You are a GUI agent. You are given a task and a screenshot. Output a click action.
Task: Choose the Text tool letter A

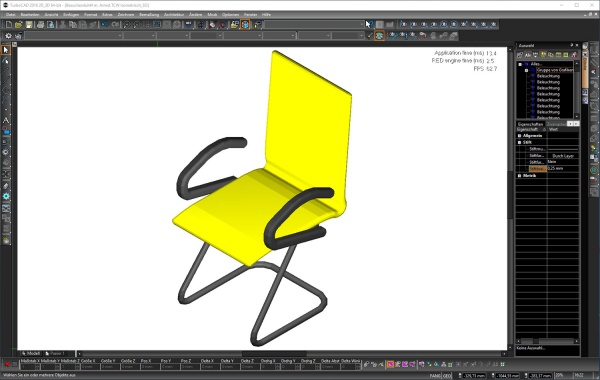pos(6,120)
